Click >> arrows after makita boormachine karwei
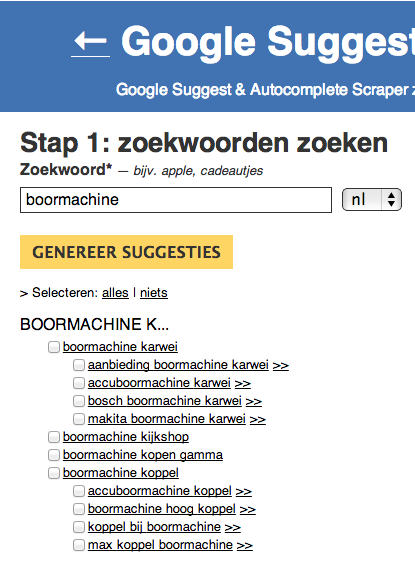Viewport: 415px width, 578px height. tap(258, 419)
